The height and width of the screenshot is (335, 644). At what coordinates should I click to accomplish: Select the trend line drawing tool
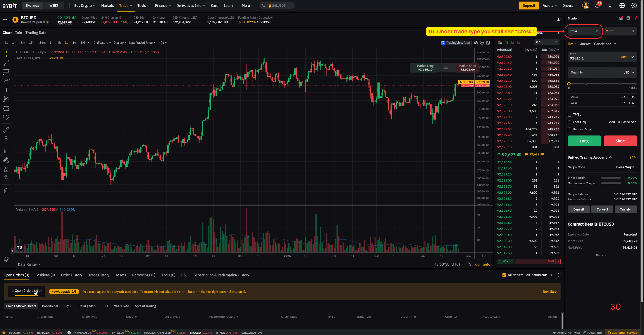pos(6,63)
